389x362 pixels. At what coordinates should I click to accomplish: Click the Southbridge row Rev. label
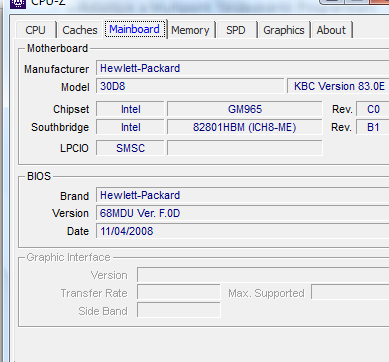pos(341,127)
